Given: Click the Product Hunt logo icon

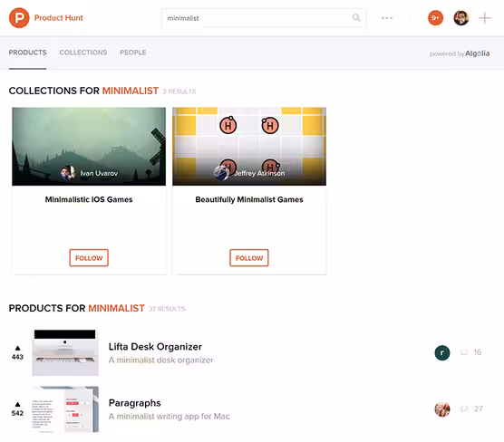Looking at the screenshot, I should [19, 18].
